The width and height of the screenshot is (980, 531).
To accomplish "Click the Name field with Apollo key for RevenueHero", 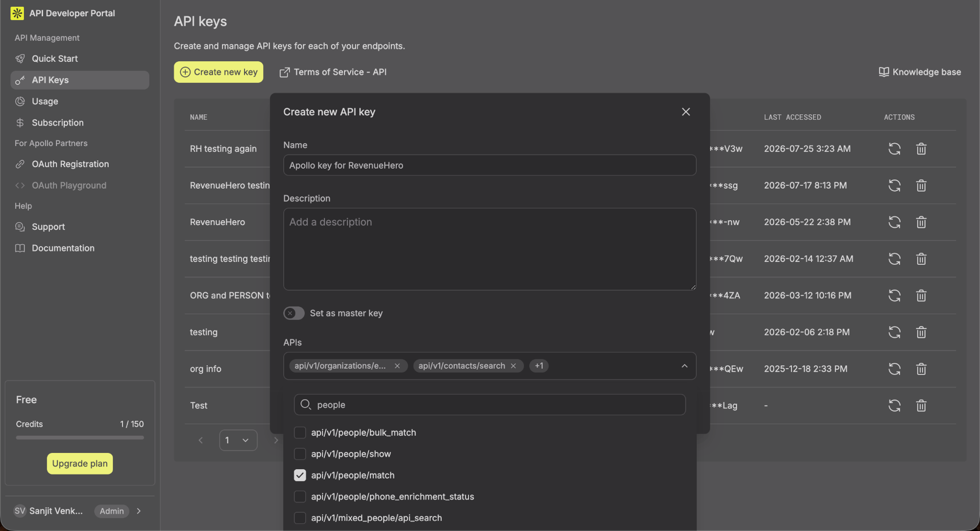I will 490,165.
